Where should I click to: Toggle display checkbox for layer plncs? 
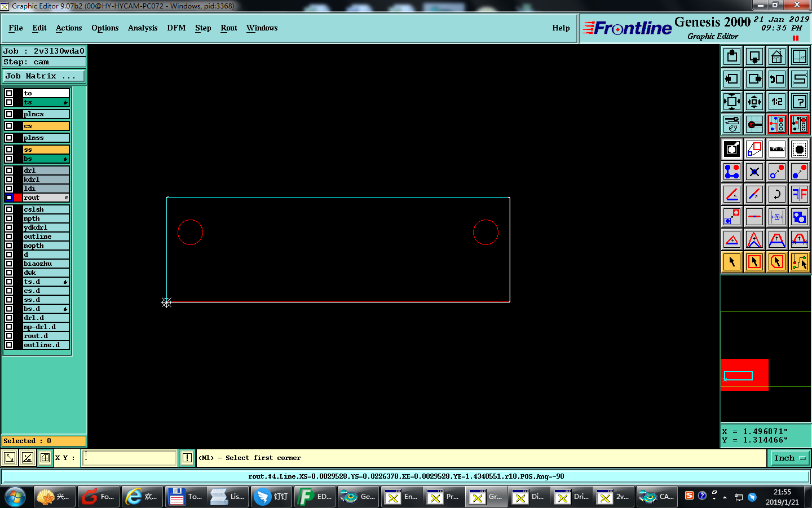click(9, 114)
